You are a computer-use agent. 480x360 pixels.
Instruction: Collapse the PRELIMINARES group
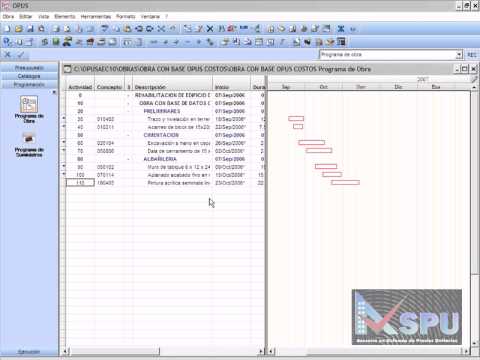click(x=128, y=111)
